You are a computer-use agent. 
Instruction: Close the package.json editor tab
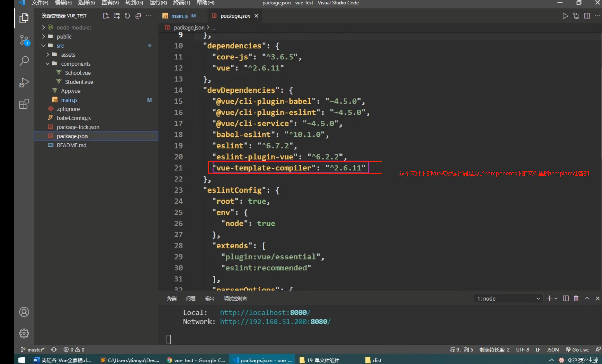click(x=256, y=16)
